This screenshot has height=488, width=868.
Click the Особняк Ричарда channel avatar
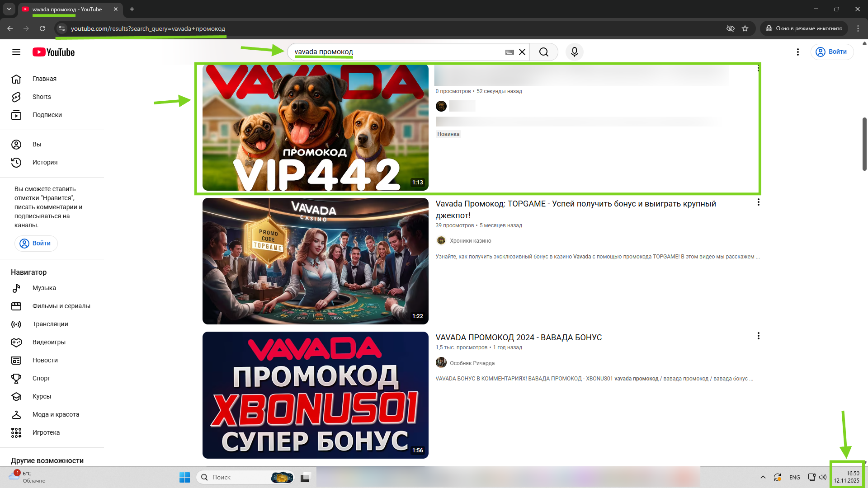[x=441, y=362]
